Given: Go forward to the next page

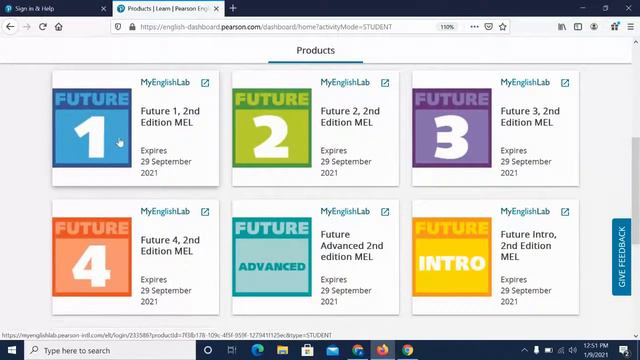Looking at the screenshot, I should click(27, 27).
